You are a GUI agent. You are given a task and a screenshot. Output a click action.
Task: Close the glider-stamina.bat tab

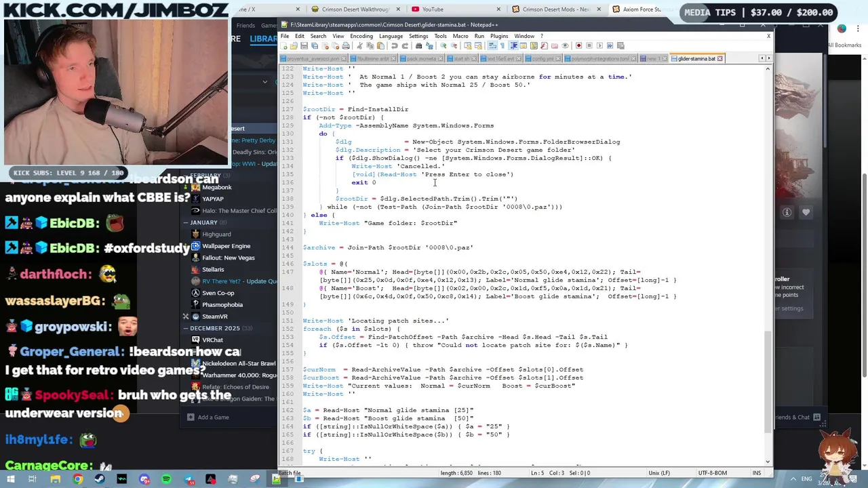point(719,59)
